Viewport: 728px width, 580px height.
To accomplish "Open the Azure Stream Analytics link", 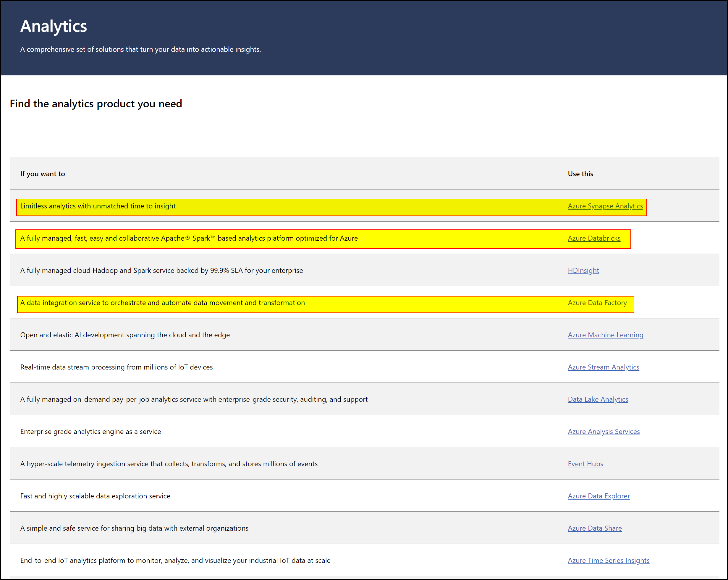I will 604,367.
